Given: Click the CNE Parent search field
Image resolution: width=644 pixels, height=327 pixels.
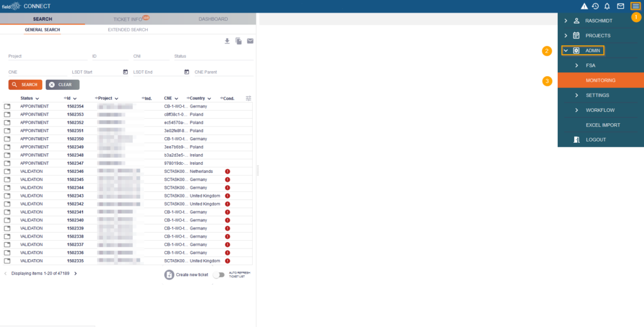Looking at the screenshot, I should tap(224, 72).
